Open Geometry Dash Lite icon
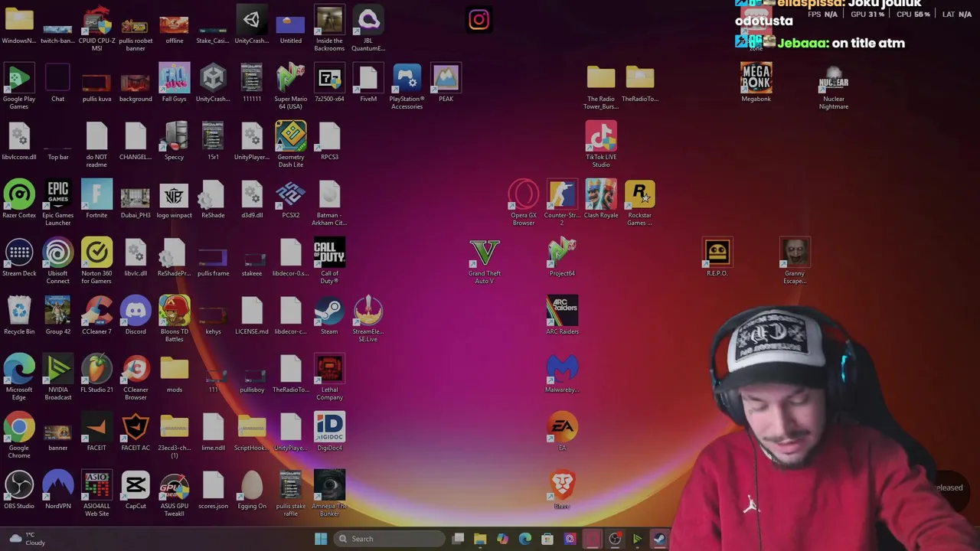The image size is (980, 551). tap(290, 145)
